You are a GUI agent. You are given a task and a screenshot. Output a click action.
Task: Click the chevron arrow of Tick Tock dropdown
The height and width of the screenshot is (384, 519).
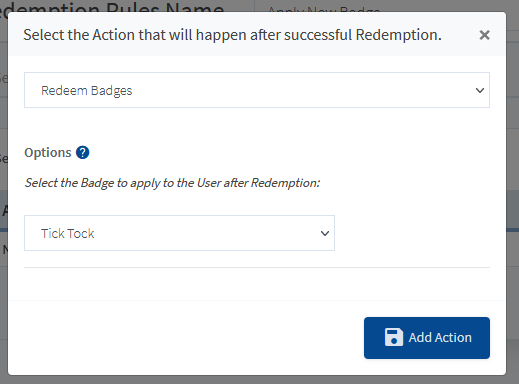tap(325, 233)
